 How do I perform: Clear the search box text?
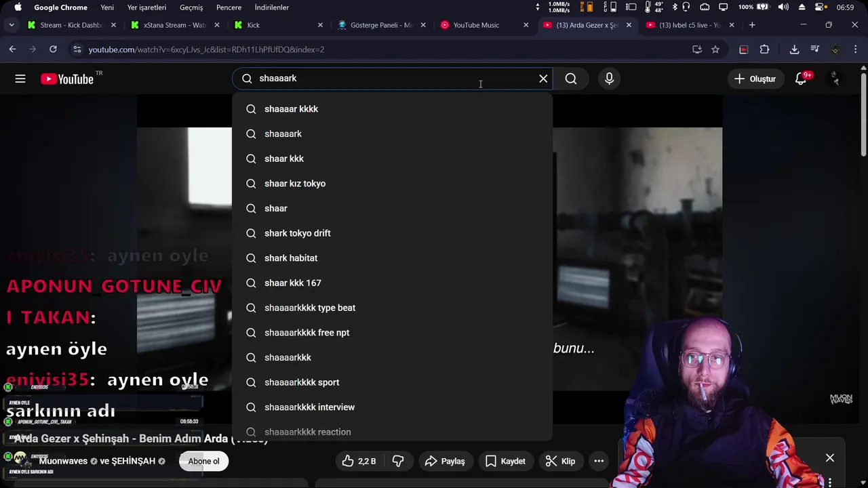pyautogui.click(x=543, y=79)
